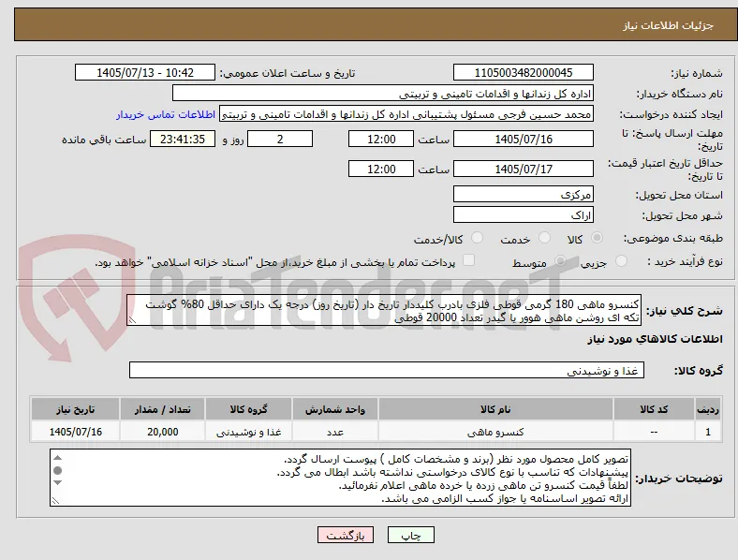Select the کالا/خدمت radio button
This screenshot has width=738, height=560.
point(477,238)
